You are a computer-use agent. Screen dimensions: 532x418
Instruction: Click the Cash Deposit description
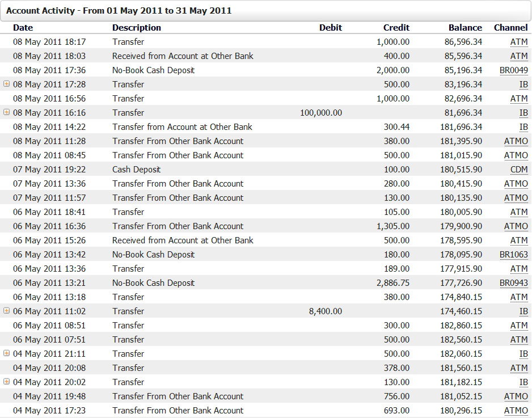[x=136, y=170]
